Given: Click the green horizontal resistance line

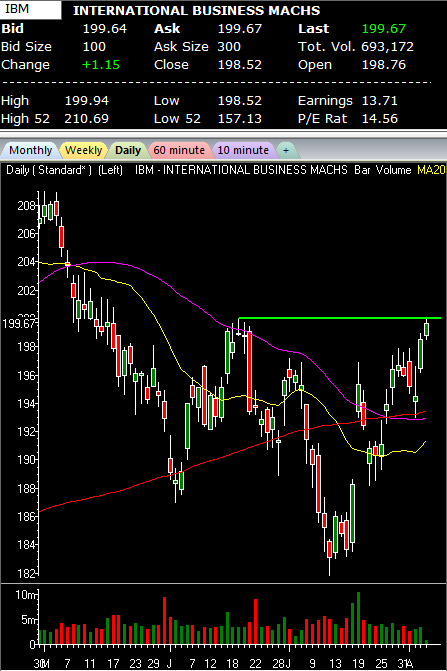Looking at the screenshot, I should click(339, 318).
